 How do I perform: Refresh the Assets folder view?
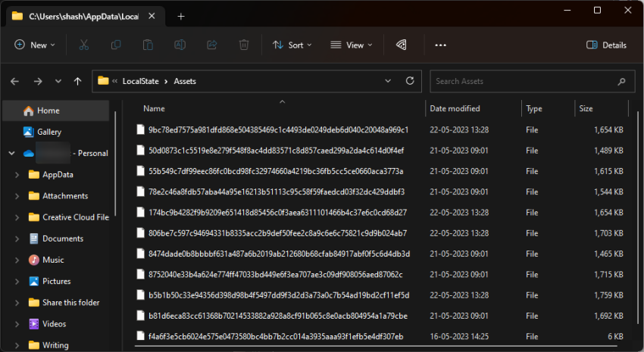(410, 81)
